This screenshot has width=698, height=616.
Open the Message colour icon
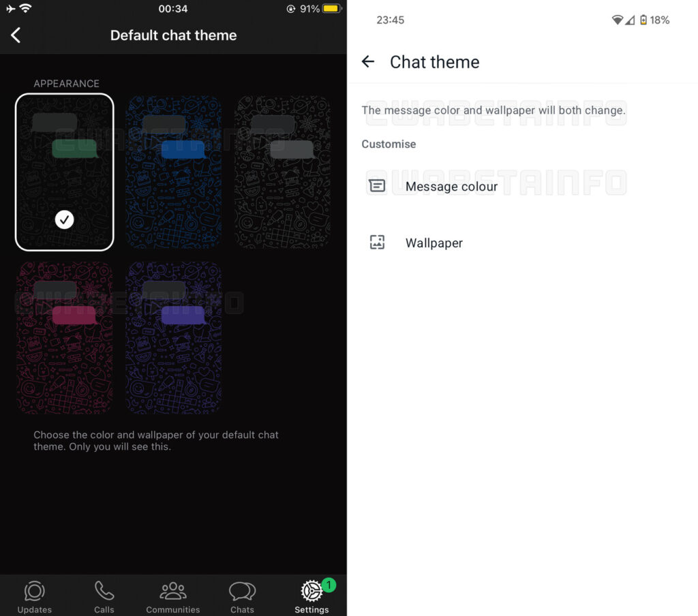click(x=377, y=186)
